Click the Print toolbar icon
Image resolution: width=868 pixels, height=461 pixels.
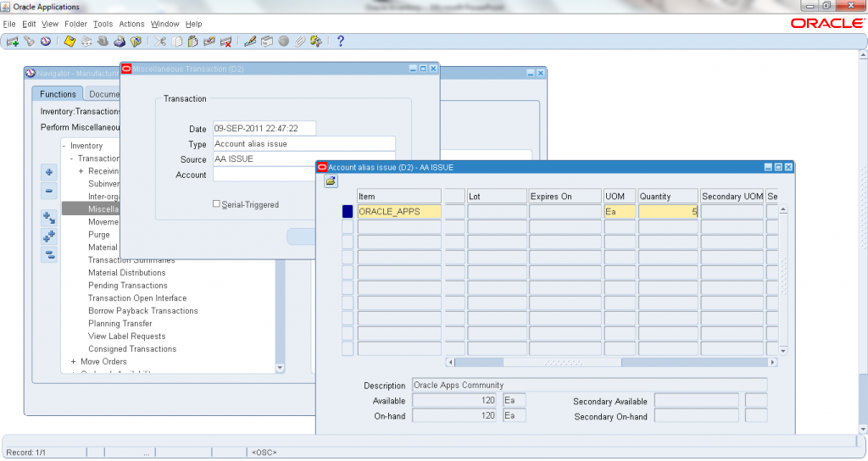pyautogui.click(x=120, y=42)
